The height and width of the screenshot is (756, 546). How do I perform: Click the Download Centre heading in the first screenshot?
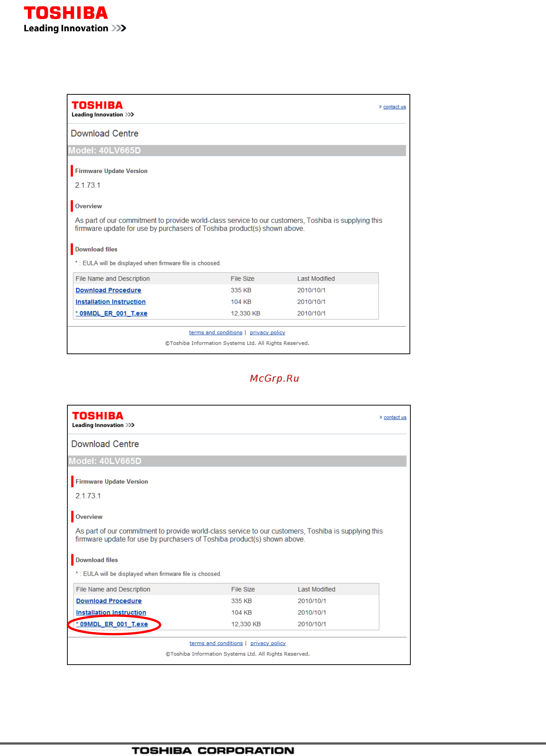tap(104, 133)
